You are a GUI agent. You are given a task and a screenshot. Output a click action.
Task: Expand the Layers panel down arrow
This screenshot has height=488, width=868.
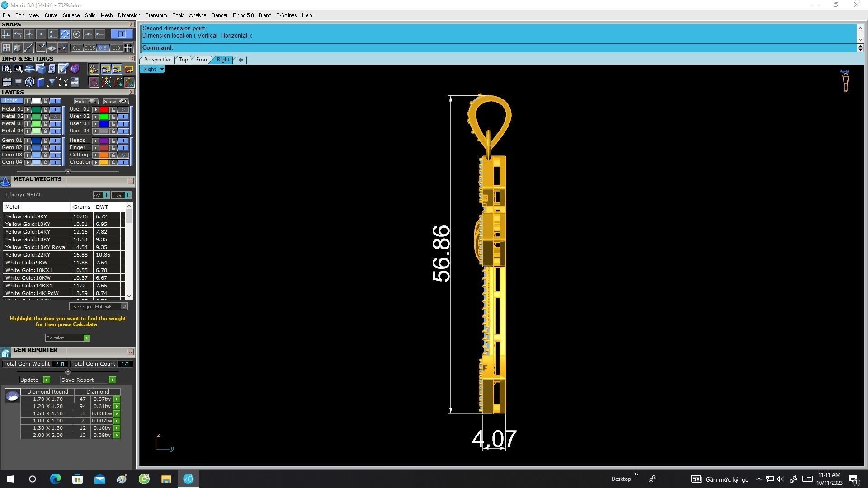click(x=68, y=171)
